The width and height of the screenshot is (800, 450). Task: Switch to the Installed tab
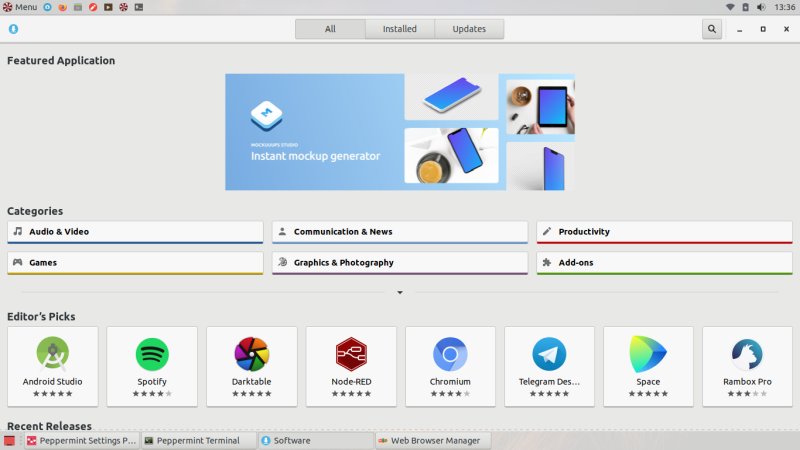pyautogui.click(x=399, y=29)
